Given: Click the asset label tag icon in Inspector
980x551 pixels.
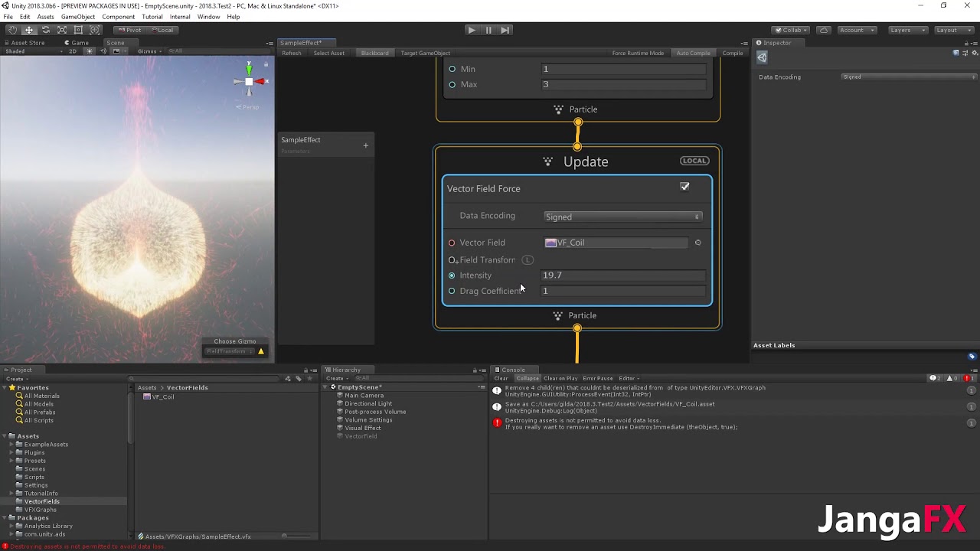Looking at the screenshot, I should pyautogui.click(x=972, y=357).
